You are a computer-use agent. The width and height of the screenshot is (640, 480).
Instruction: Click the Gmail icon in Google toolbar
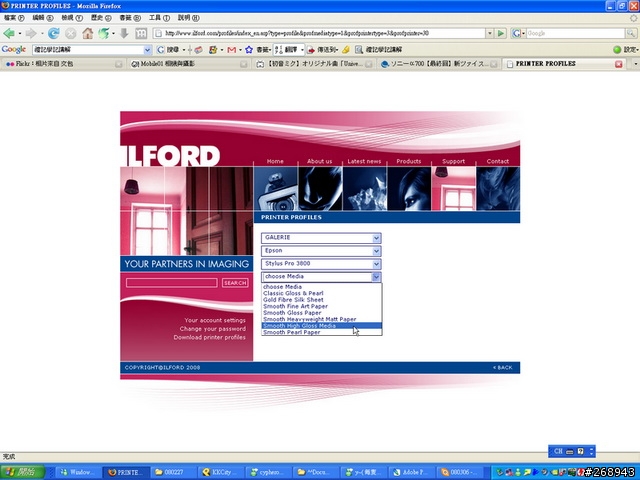pos(231,50)
